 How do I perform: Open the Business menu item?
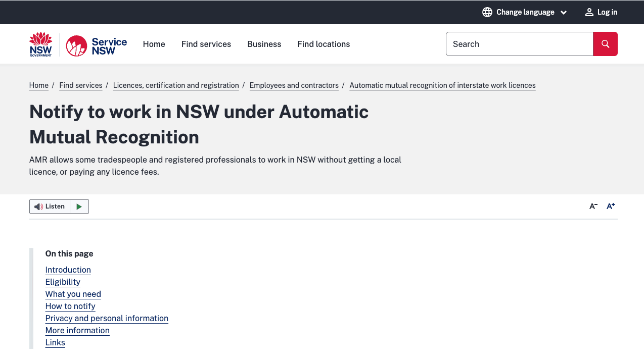point(264,44)
